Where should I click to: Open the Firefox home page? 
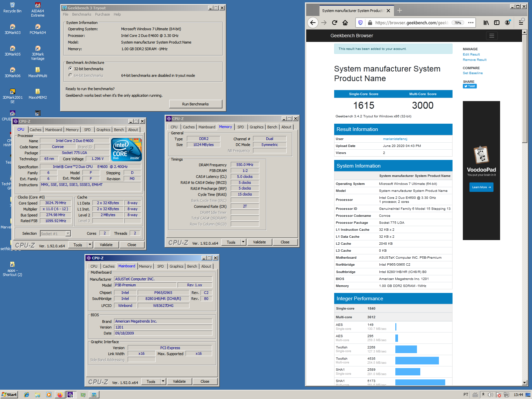345,23
